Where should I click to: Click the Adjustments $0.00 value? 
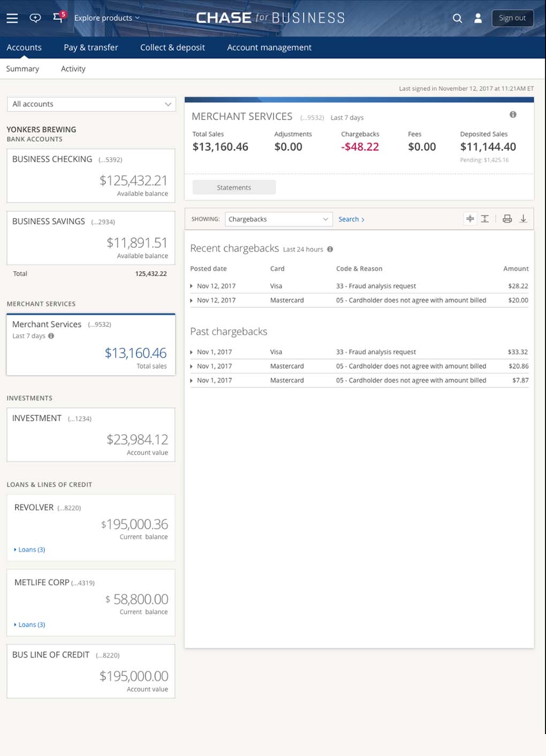(x=288, y=147)
